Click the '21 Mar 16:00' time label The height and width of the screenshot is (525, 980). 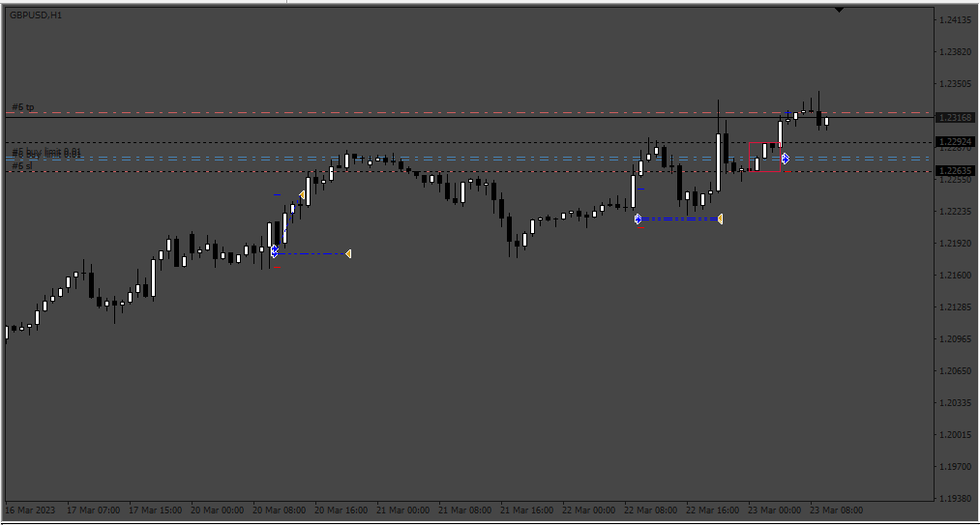click(526, 510)
